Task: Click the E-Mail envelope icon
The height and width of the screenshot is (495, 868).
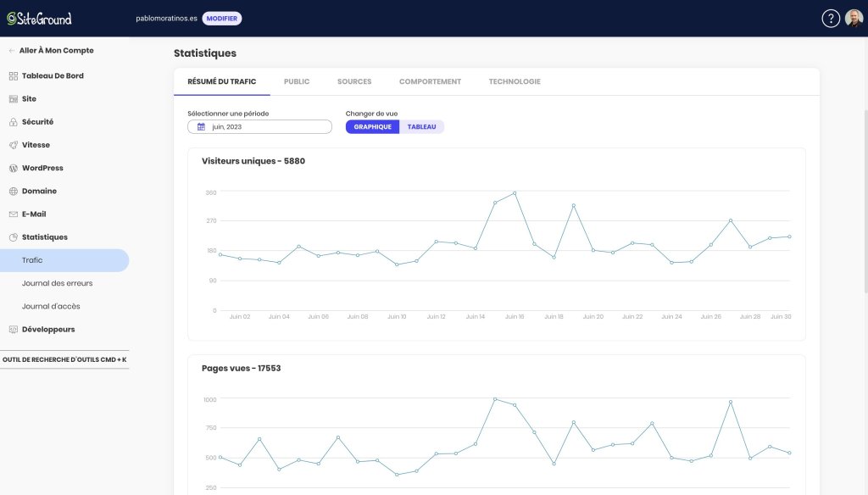Action: [x=14, y=214]
